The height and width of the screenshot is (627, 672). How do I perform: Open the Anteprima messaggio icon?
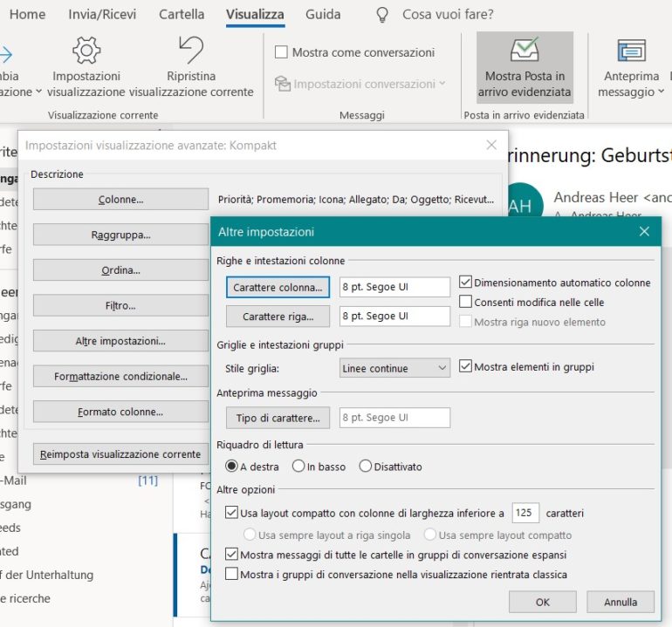tap(631, 51)
